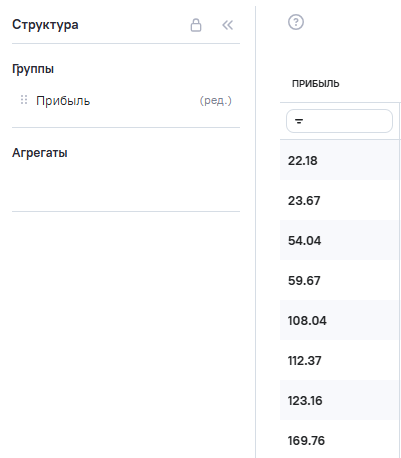The height and width of the screenshot is (458, 401).
Task: Click the Структура panel title
Action: pos(45,25)
